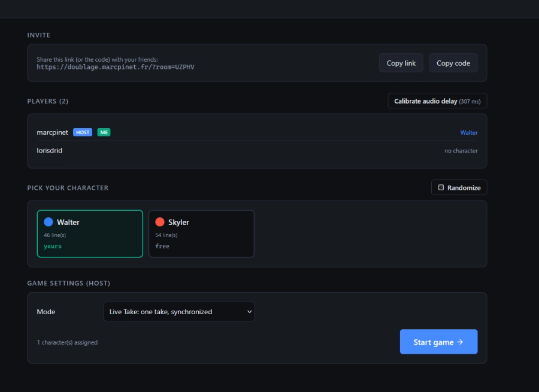The image size is (539, 392).
Task: Click the "GAME SETTINGS (HOST)" heading
Action: click(69, 283)
